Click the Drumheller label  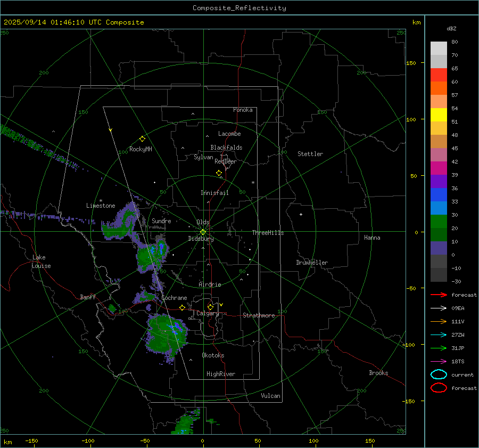click(312, 263)
